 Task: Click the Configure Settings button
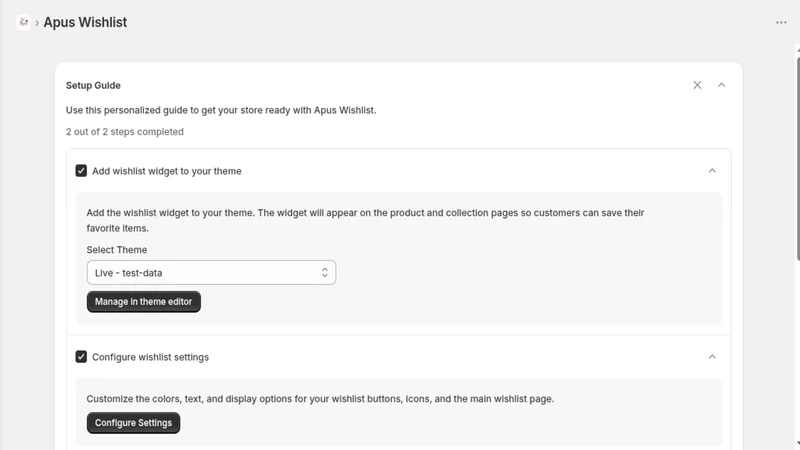[133, 423]
